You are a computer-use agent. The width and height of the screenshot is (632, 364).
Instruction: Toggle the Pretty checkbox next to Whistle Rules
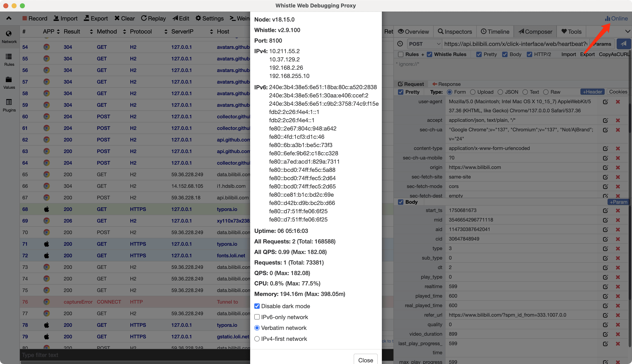(479, 55)
